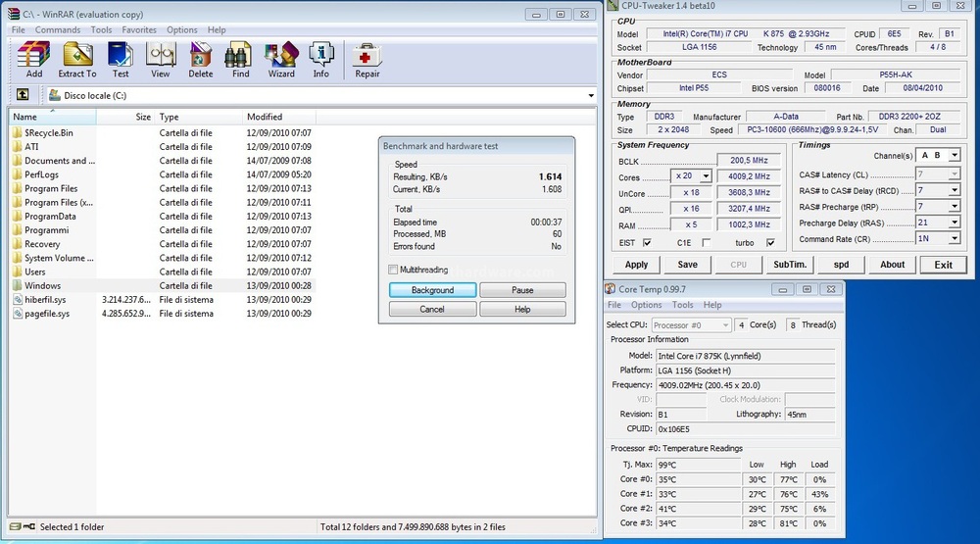Screen dimensions: 980x544
Task: Click the Delete toolbar icon in WinRAR
Action: click(201, 55)
